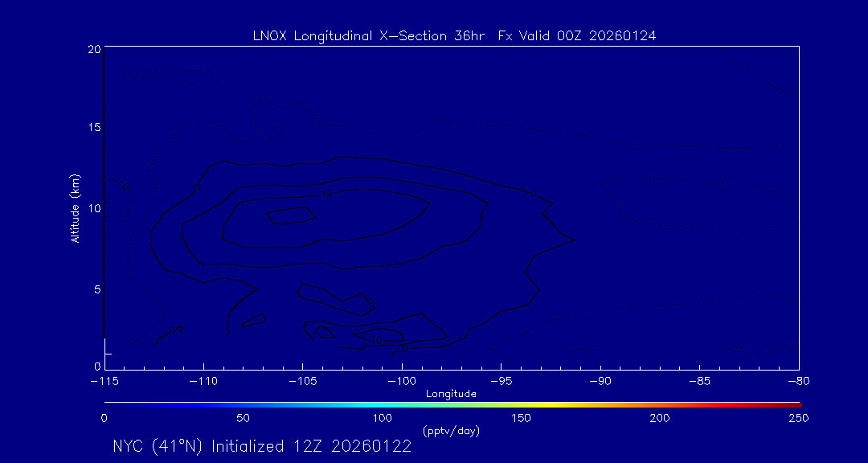Click the 5 km altitude tick label

click(x=96, y=288)
